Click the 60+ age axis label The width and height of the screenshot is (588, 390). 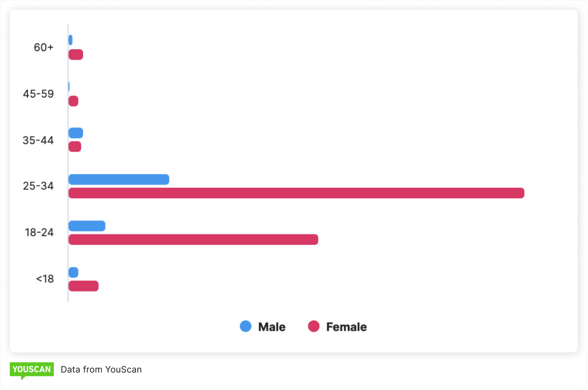click(x=44, y=47)
